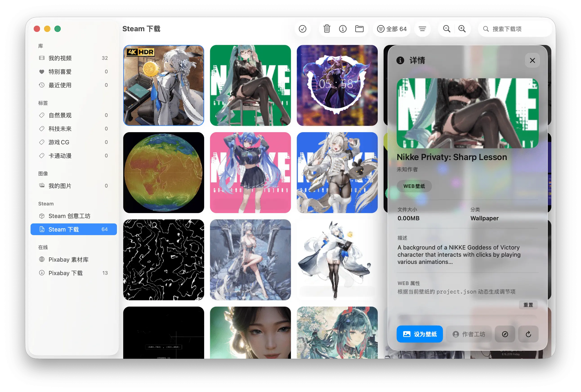This screenshot has height=392, width=581.
Task: Focus the 搜索下载项 search field
Action: pyautogui.click(x=515, y=29)
